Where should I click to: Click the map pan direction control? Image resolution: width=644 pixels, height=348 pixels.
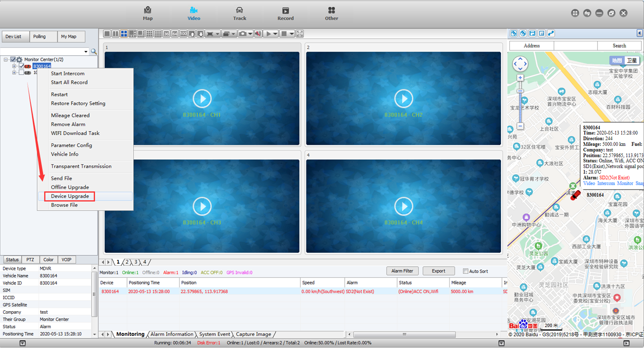tap(520, 64)
